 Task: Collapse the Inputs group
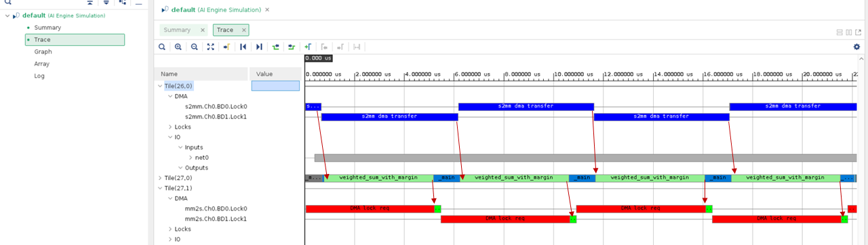180,147
